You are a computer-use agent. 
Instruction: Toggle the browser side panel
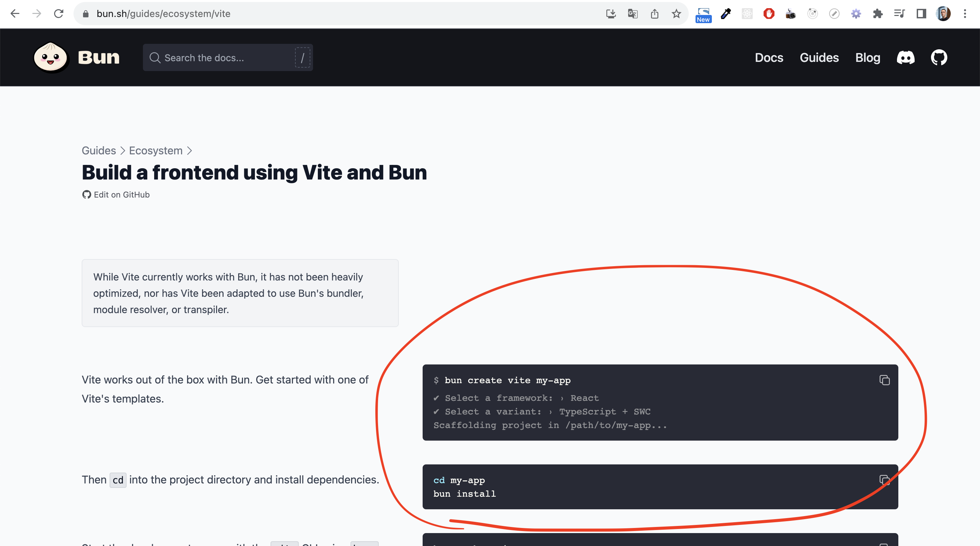[921, 14]
